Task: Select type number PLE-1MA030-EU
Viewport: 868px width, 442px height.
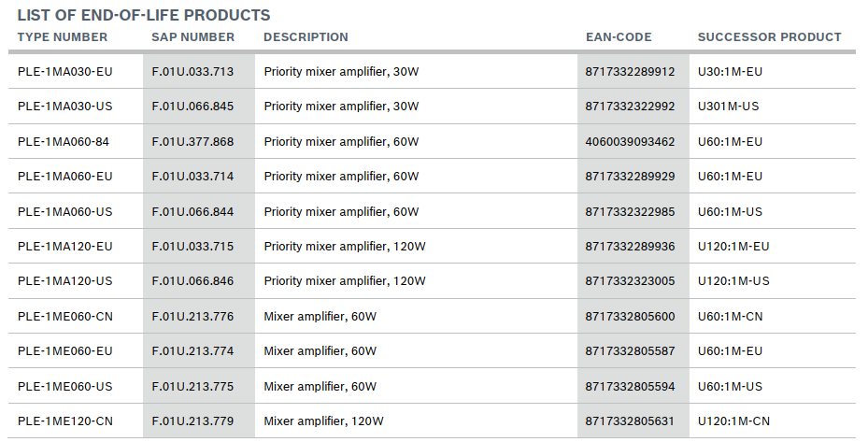Action: point(64,71)
